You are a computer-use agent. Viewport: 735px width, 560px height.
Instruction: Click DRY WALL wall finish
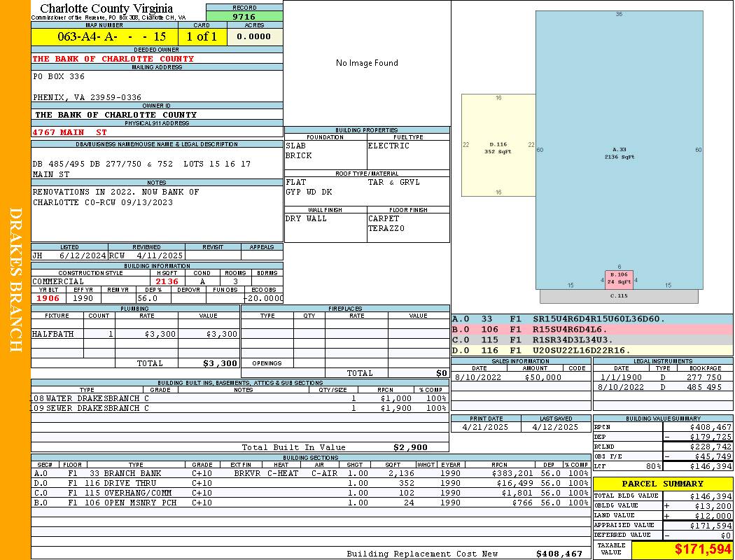(306, 218)
